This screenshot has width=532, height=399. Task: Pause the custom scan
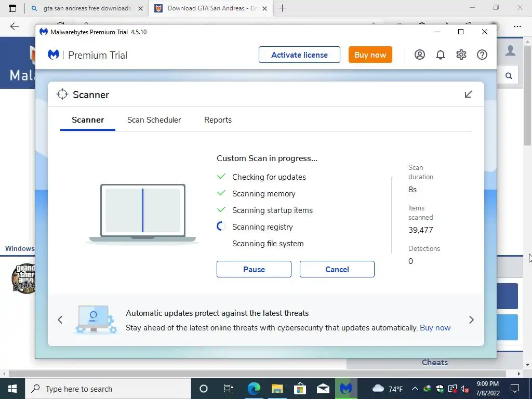point(254,269)
